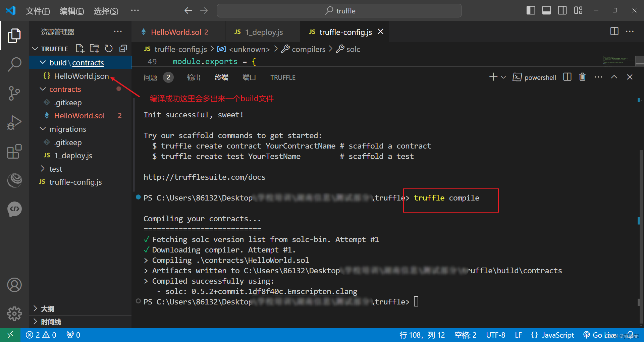The width and height of the screenshot is (644, 342).
Task: Switch to the 1_deploy.js editor tab
Action: [x=263, y=32]
